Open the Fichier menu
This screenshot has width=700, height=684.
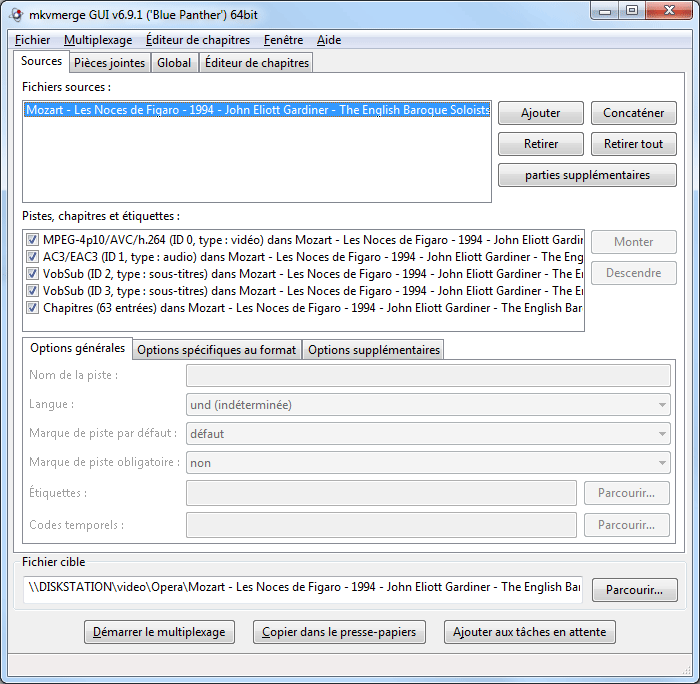click(x=33, y=40)
